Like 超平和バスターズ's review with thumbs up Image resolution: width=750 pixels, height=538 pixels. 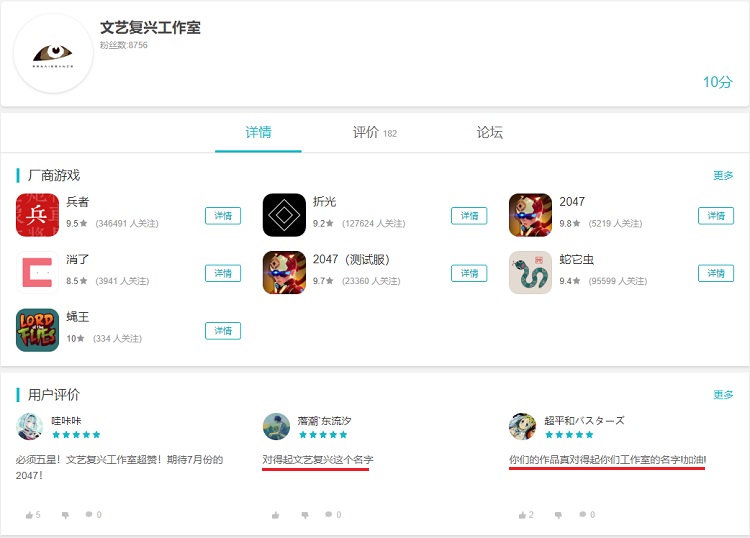click(x=522, y=515)
